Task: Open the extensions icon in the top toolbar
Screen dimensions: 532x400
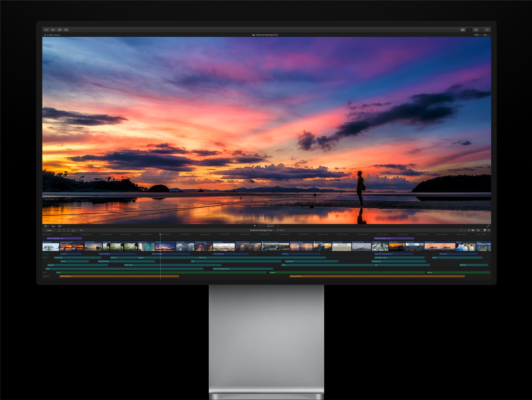Action: (x=66, y=30)
